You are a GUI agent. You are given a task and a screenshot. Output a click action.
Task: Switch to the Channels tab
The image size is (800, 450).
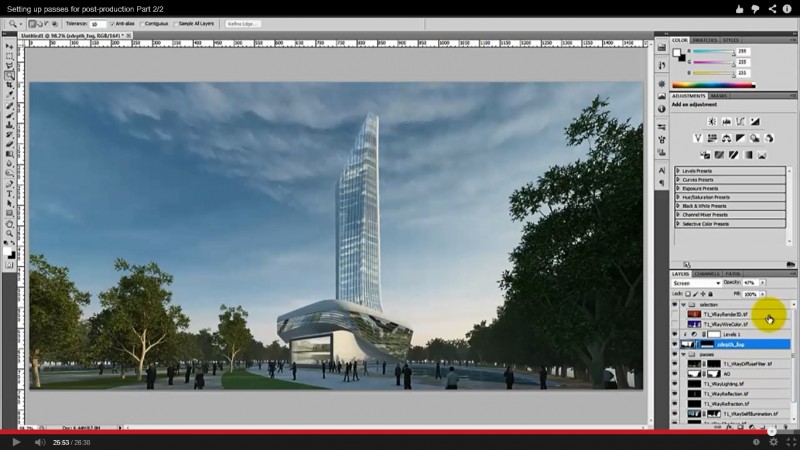coord(707,273)
